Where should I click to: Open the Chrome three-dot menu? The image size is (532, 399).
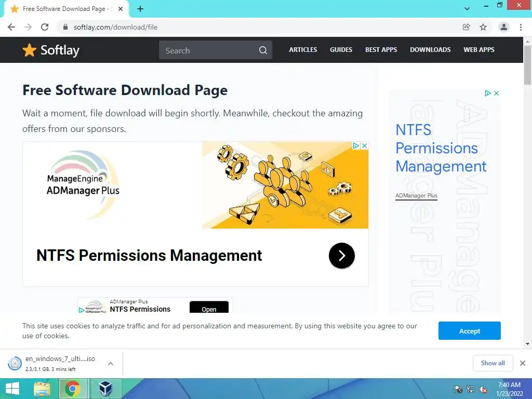coord(521,27)
